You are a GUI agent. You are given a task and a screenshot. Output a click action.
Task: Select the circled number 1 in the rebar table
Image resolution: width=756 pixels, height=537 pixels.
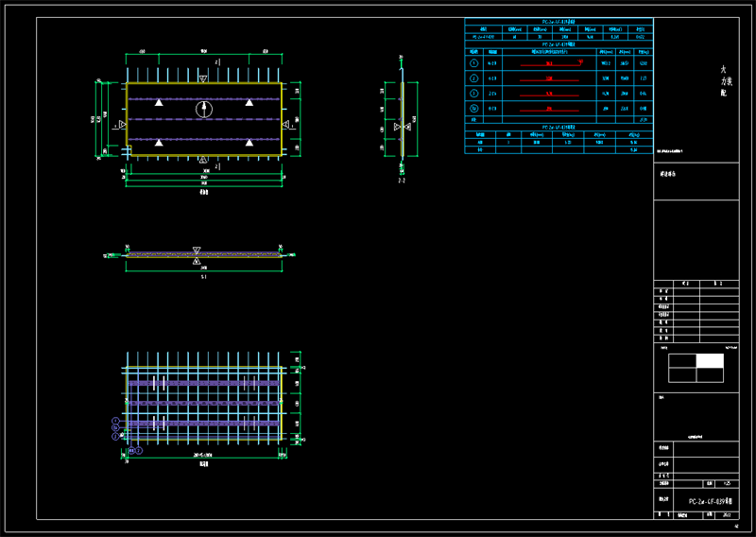coord(474,63)
